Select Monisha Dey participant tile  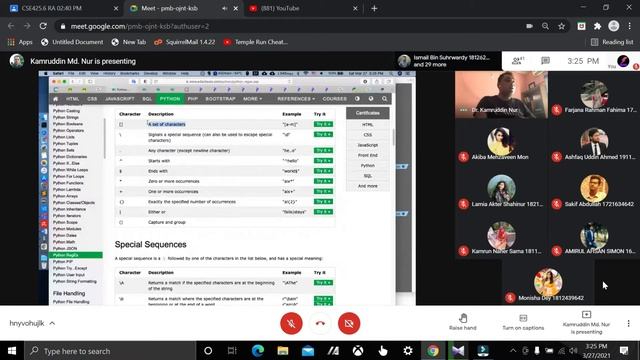click(x=548, y=282)
